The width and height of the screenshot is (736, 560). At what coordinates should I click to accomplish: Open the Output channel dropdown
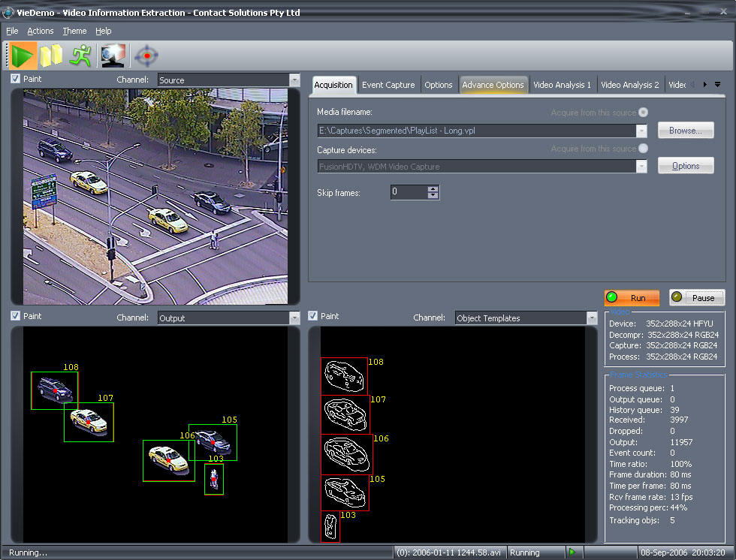[294, 318]
